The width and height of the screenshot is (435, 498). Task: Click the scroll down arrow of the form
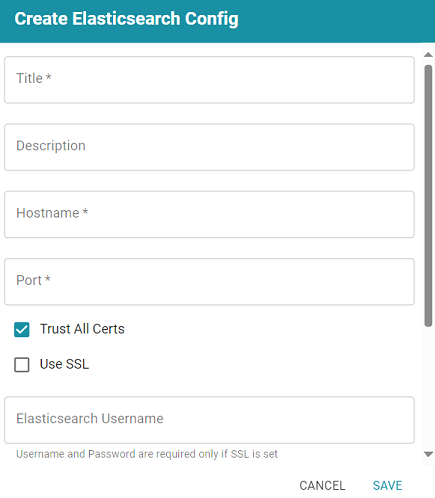pos(428,454)
